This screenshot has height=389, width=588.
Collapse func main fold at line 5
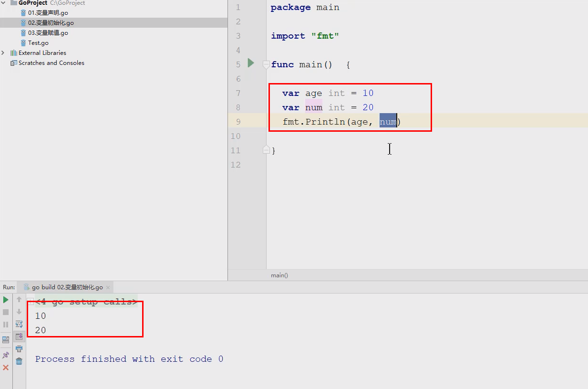pos(267,64)
